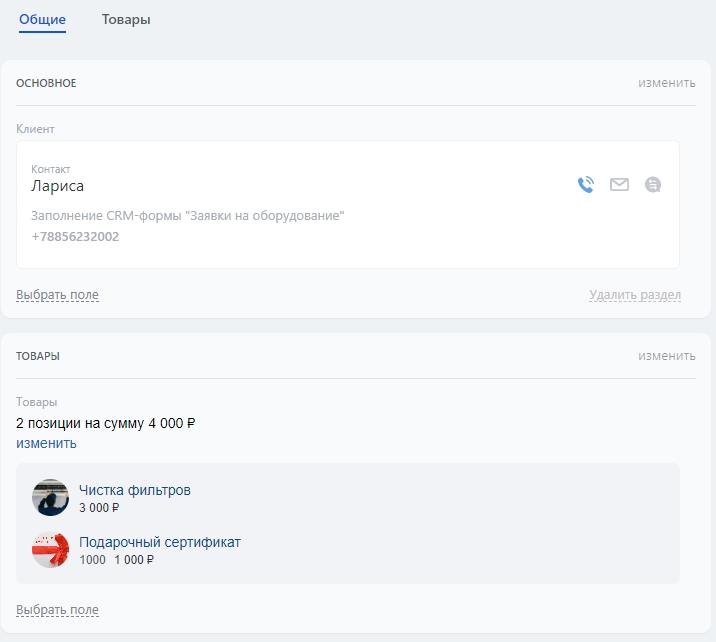The width and height of the screenshot is (716, 642).
Task: Click the Контакт label in client card
Action: click(x=51, y=169)
